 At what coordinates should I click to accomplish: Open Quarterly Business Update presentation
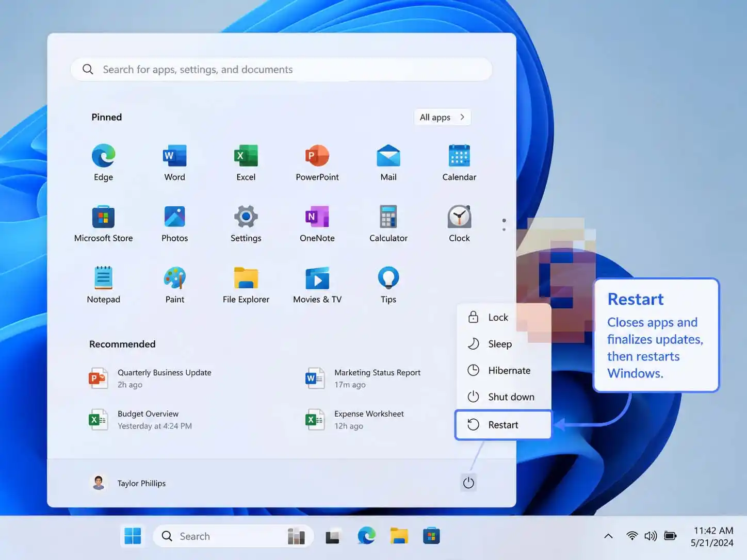tap(151, 378)
